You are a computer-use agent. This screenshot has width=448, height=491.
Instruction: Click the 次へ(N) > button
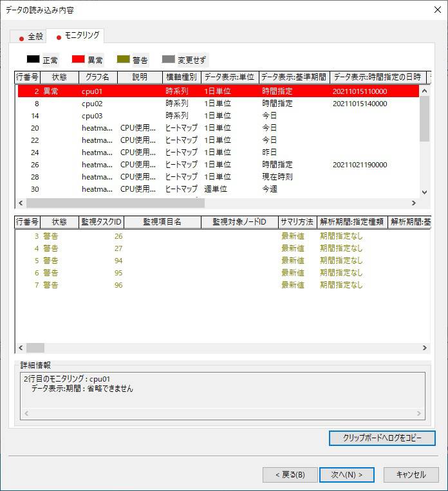tap(346, 475)
